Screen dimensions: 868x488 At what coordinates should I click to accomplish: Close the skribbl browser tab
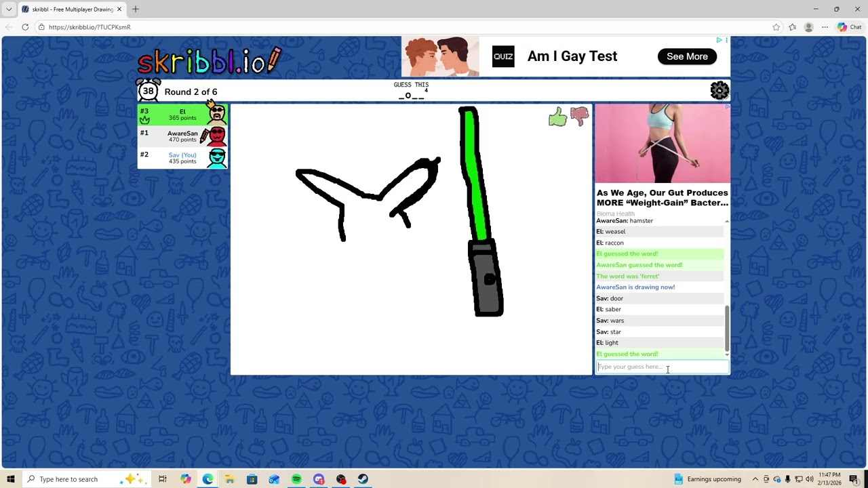click(x=119, y=9)
